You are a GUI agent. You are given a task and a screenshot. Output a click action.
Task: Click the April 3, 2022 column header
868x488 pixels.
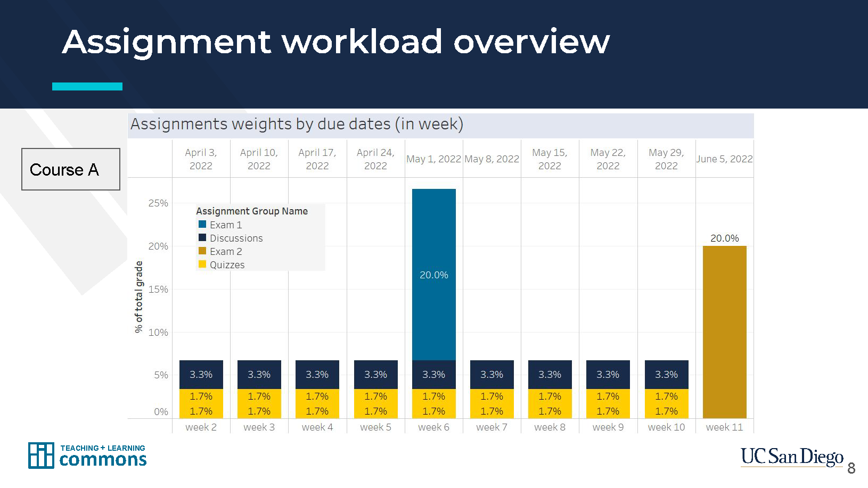pos(201,159)
